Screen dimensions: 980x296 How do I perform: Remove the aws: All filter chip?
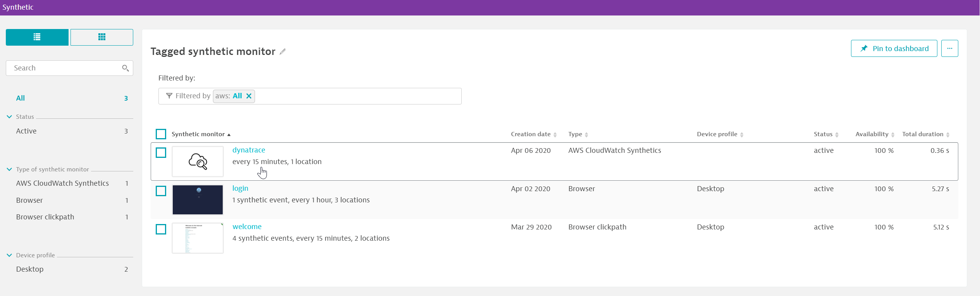(x=249, y=96)
